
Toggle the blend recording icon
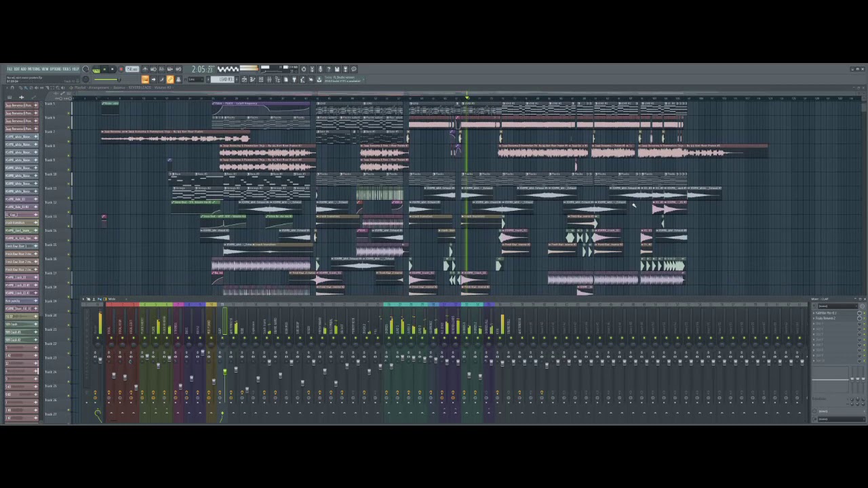click(170, 69)
